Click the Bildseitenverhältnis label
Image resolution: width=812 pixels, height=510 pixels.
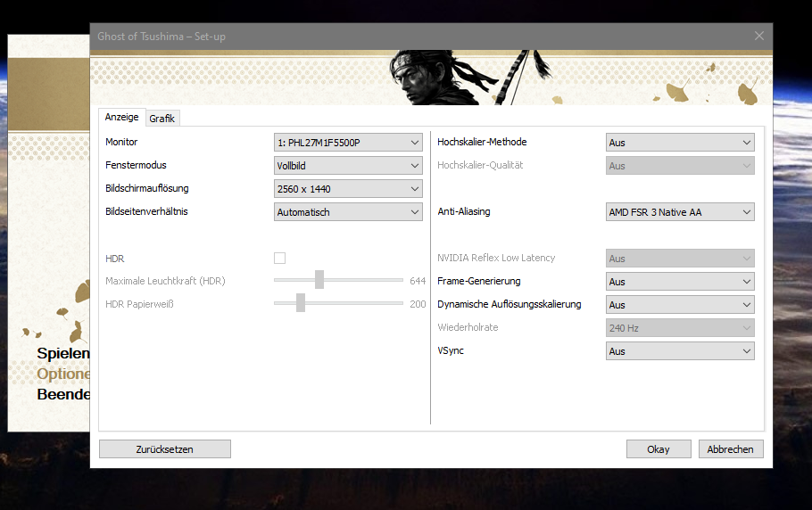pos(146,211)
